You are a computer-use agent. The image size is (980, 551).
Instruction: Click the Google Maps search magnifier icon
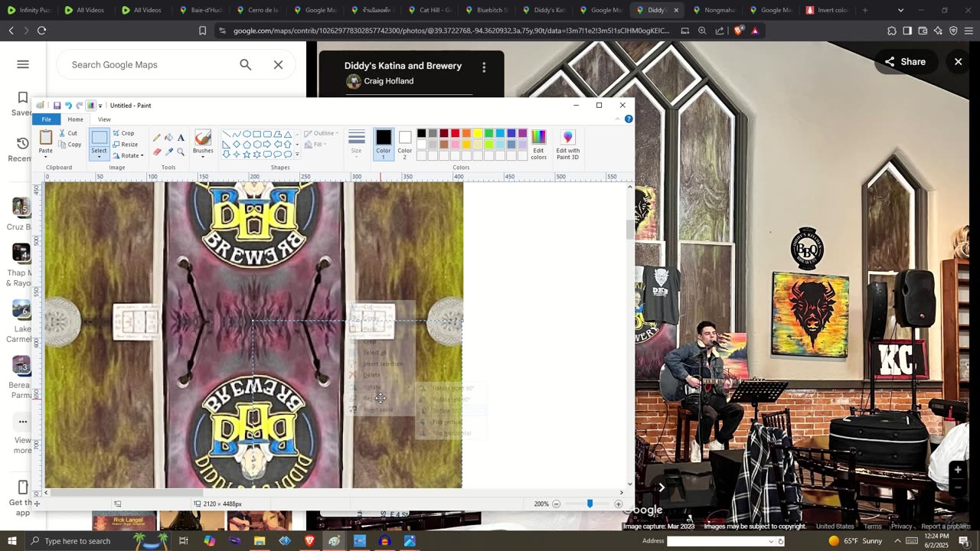246,65
